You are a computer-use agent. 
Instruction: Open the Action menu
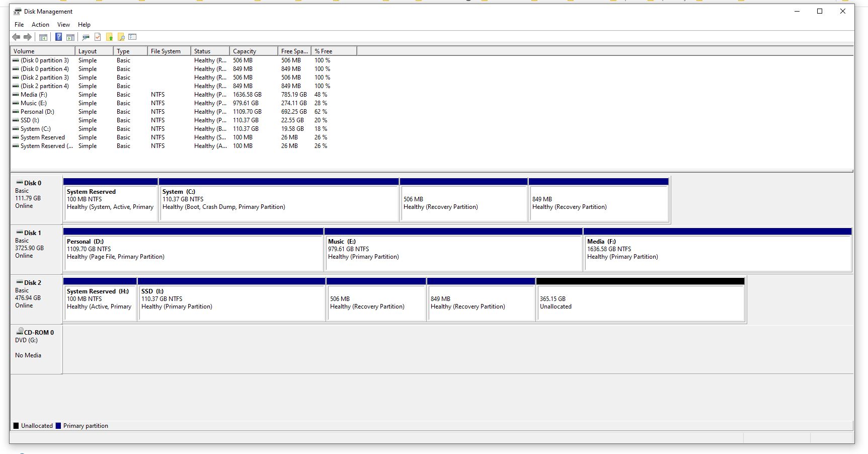40,24
